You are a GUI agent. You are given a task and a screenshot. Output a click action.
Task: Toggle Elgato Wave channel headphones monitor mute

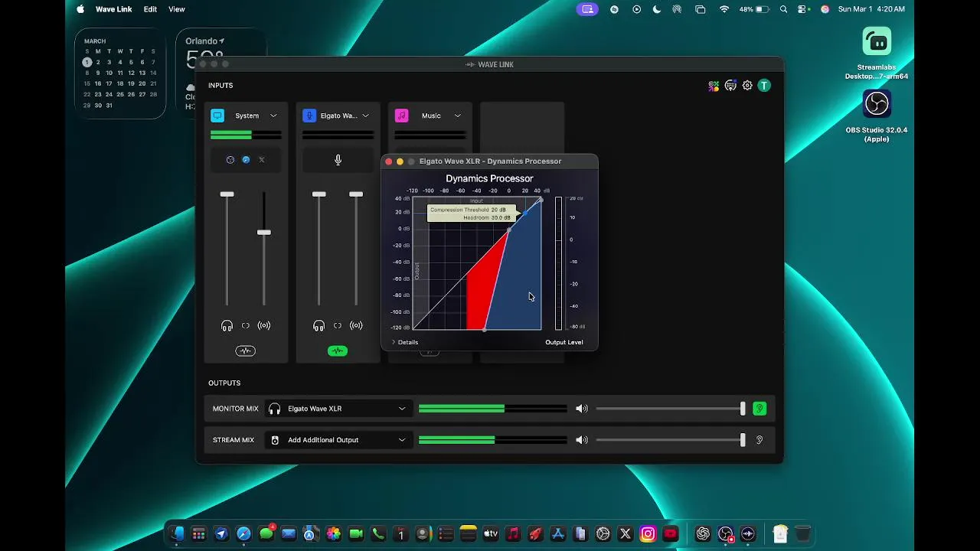click(x=318, y=326)
